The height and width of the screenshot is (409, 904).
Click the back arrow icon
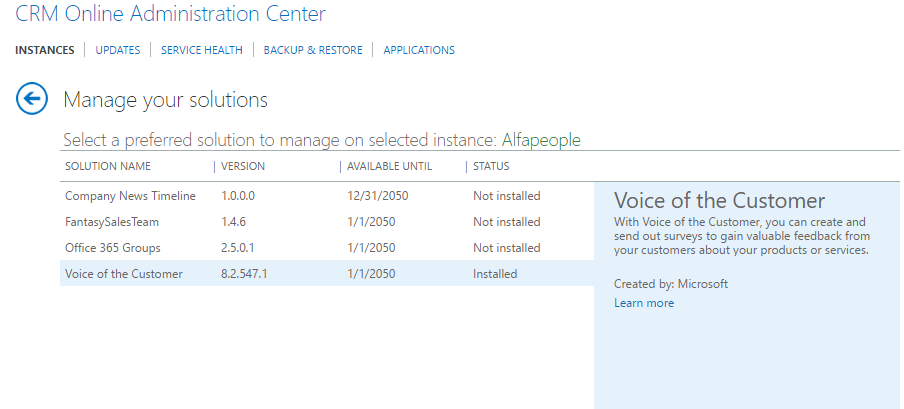point(32,99)
